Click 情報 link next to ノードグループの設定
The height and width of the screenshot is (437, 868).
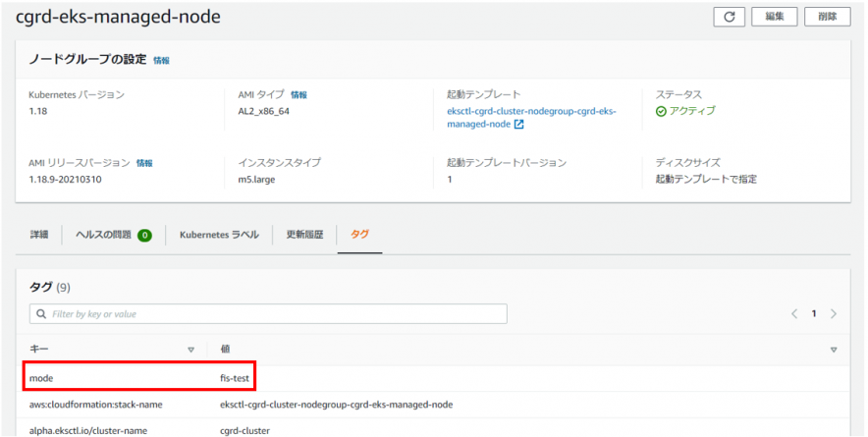161,60
